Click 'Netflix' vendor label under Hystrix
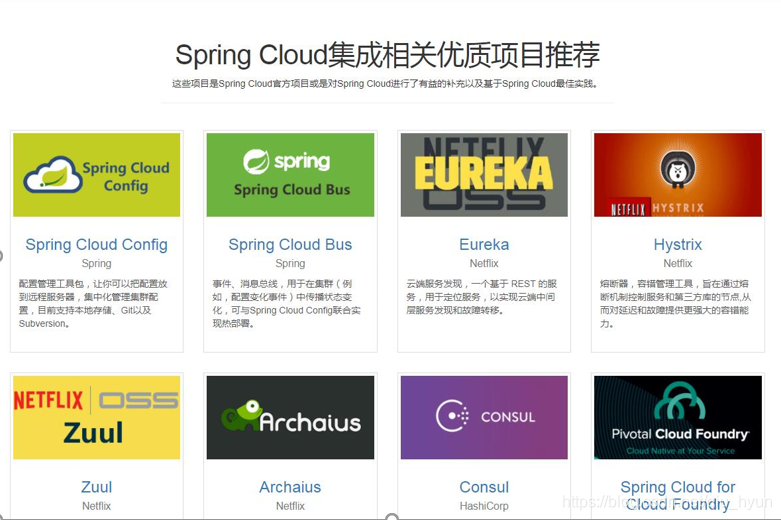Viewport: 781px width, 520px height. 678,263
